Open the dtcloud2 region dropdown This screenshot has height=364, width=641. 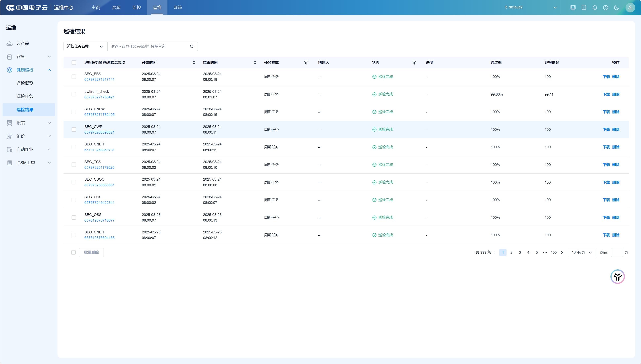(x=531, y=7)
